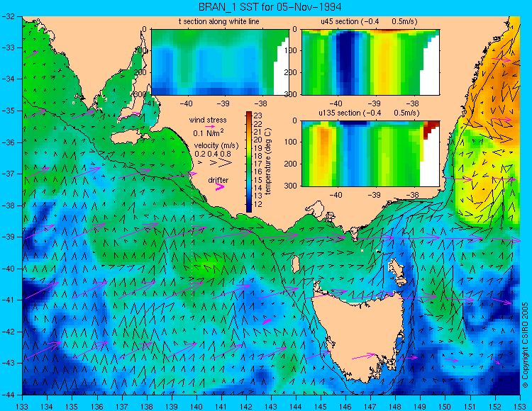Click the dark red patch in u135 section

point(431,128)
